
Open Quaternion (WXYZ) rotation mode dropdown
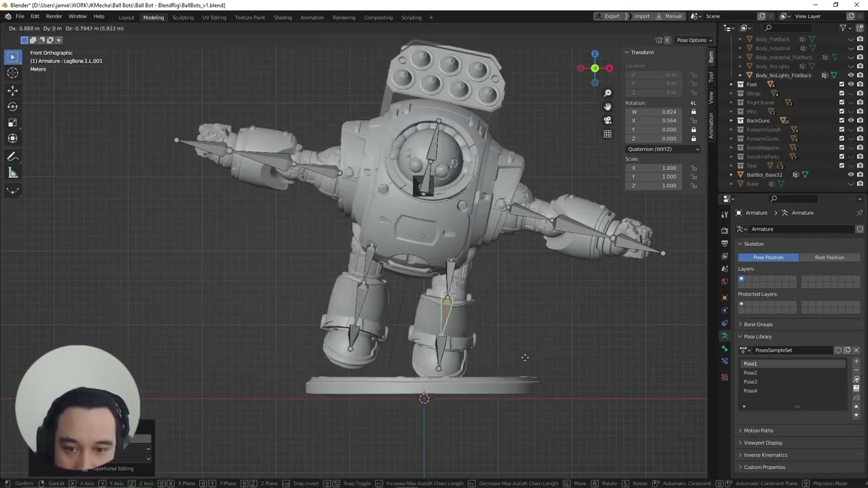(663, 149)
